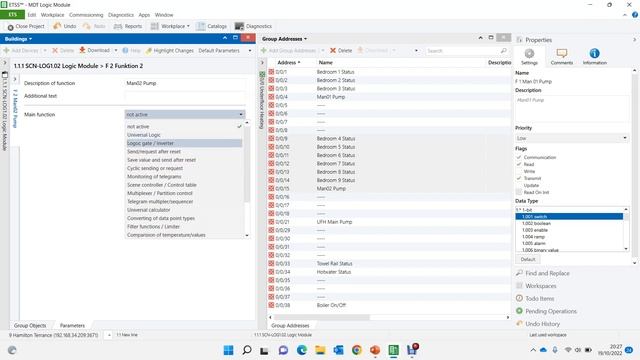Open the Comments icon in Properties
Viewport: 640px width, 360px height.
pos(562,53)
